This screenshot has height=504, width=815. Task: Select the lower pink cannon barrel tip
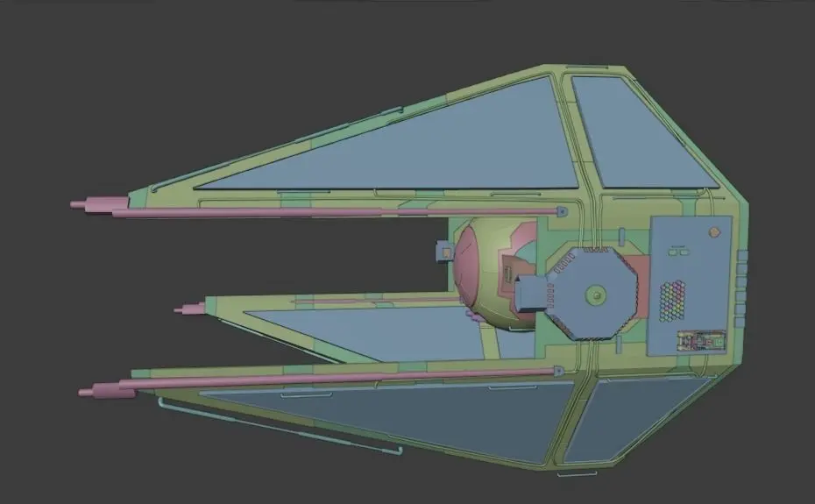tap(107, 390)
